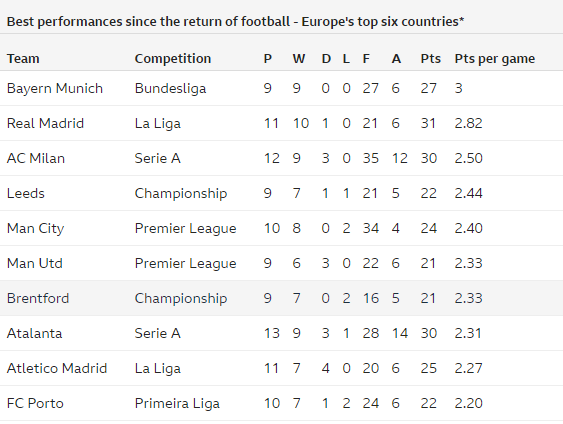Select the Real Madrid team name

pyautogui.click(x=45, y=123)
